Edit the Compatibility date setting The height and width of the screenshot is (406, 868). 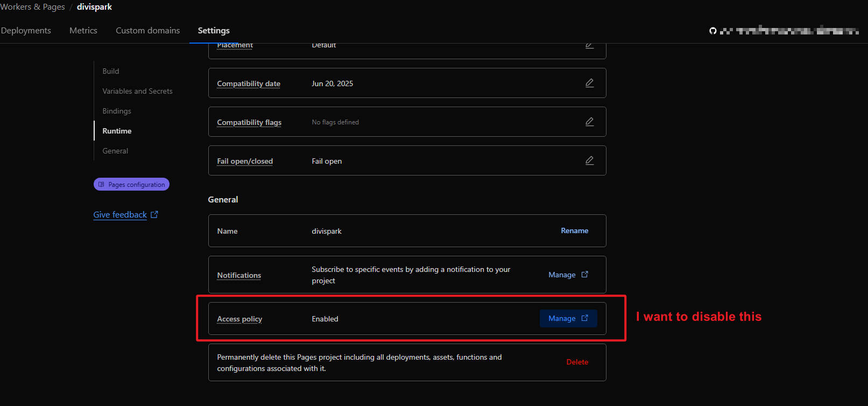pos(589,83)
